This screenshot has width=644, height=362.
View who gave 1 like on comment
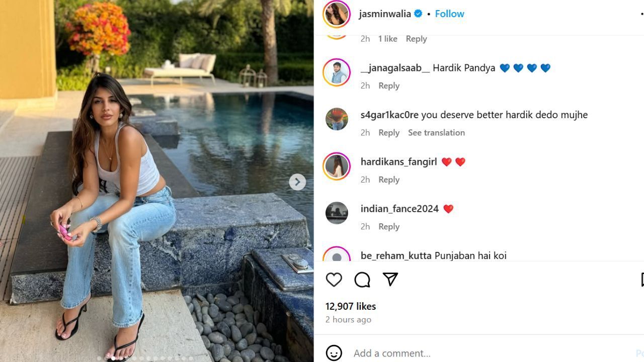(x=387, y=39)
